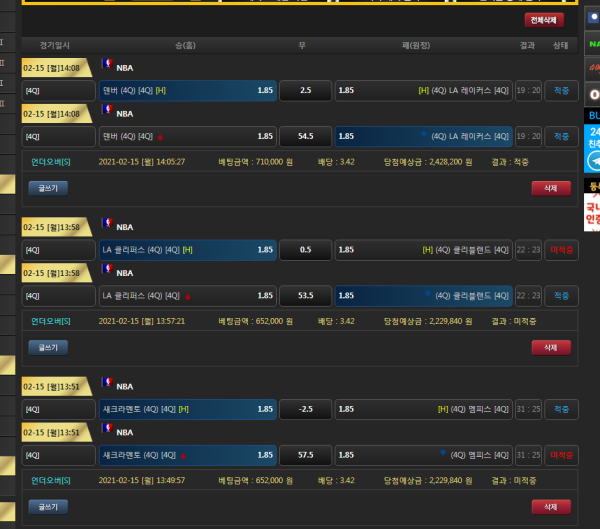Screen dimensions: 600x529
Task: Click the NBA logo icon of the 14:08 Denver handicap bet
Action: 108,67
